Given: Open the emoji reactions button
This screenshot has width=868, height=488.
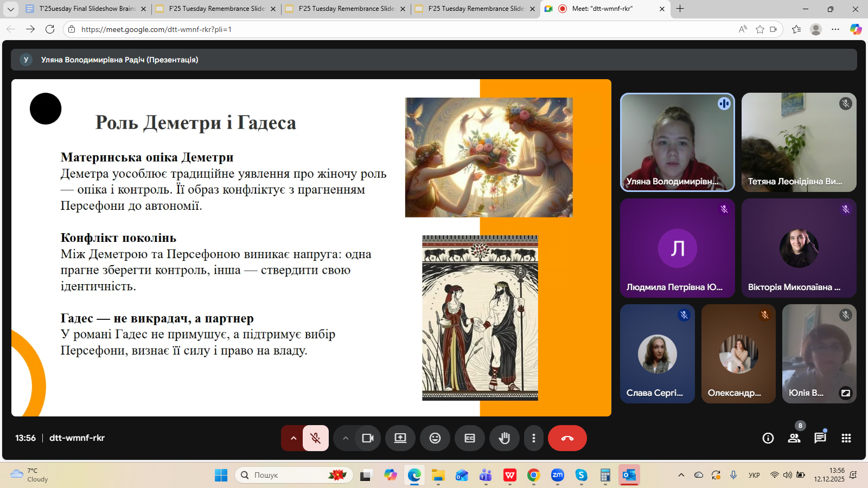Looking at the screenshot, I should (435, 438).
